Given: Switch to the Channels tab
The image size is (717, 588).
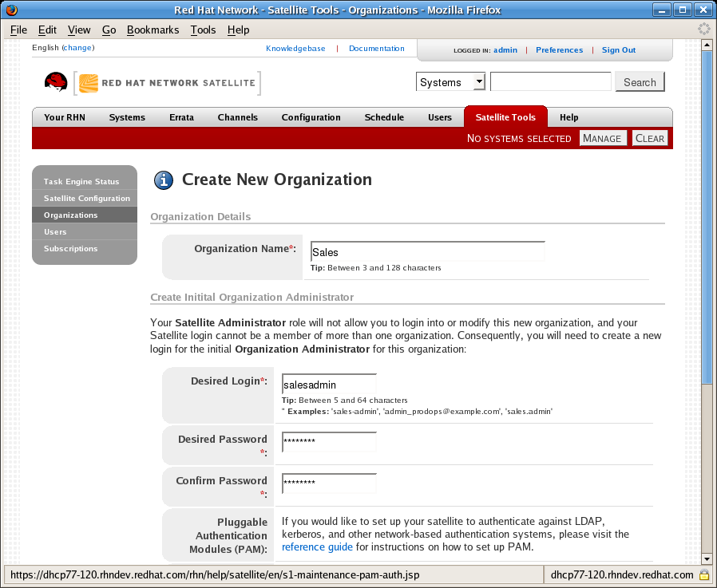Looking at the screenshot, I should pos(238,117).
